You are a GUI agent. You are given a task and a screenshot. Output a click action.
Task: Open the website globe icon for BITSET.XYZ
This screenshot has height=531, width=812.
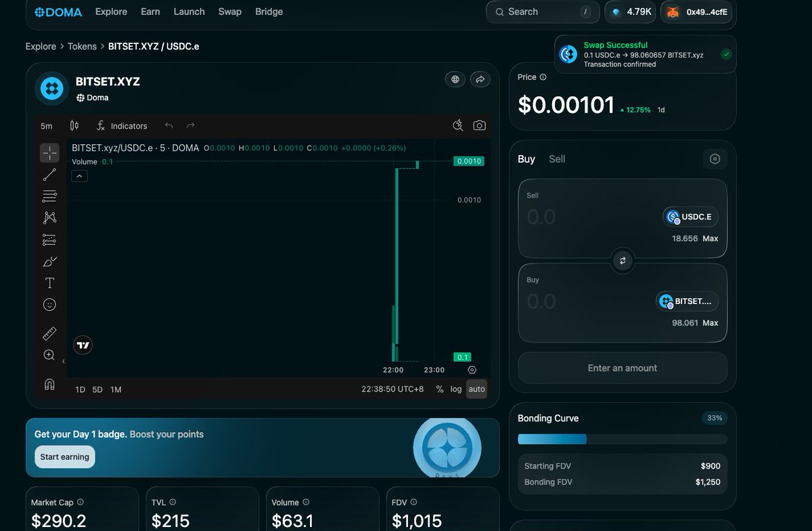tap(455, 79)
